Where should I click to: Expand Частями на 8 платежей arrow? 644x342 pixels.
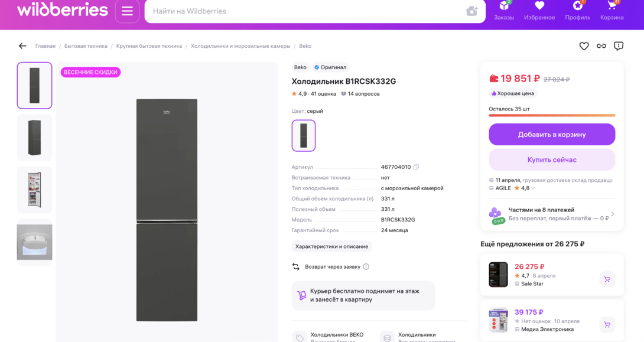[x=612, y=214]
